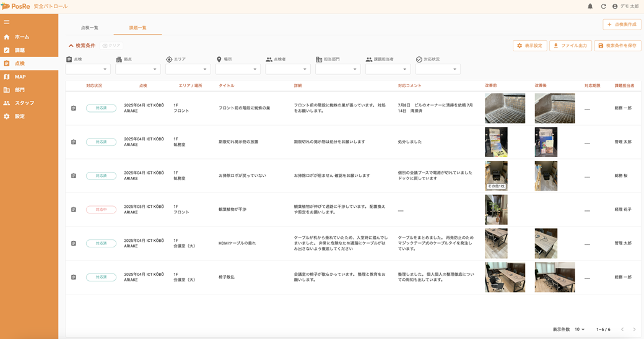Open the 対応状況 filter dropdown
Viewport: 644px width, 339px height.
click(438, 69)
